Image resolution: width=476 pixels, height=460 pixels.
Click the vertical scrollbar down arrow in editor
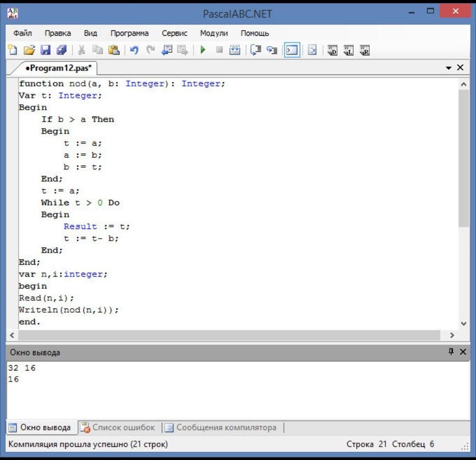(463, 323)
